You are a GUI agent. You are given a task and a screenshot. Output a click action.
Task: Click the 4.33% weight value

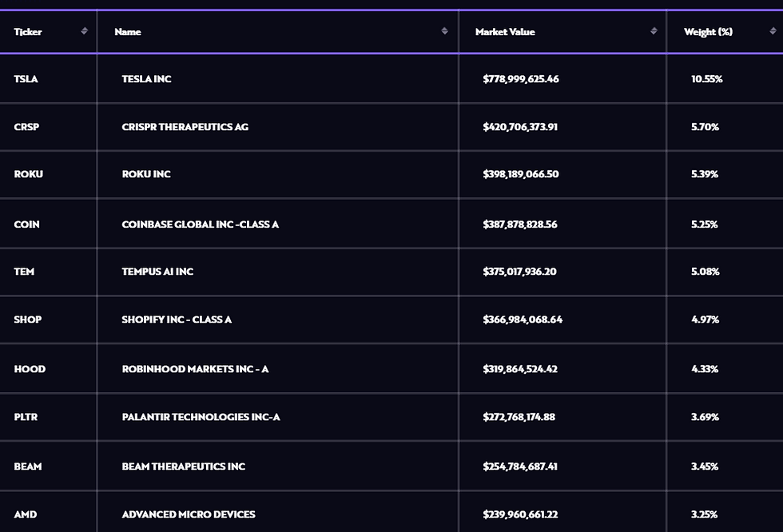pos(705,369)
